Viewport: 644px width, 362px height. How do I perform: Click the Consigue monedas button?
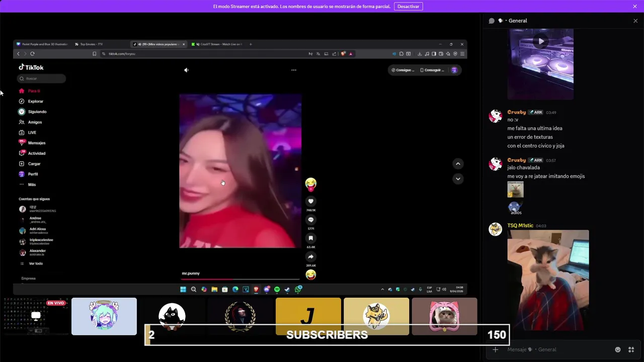click(x=403, y=70)
